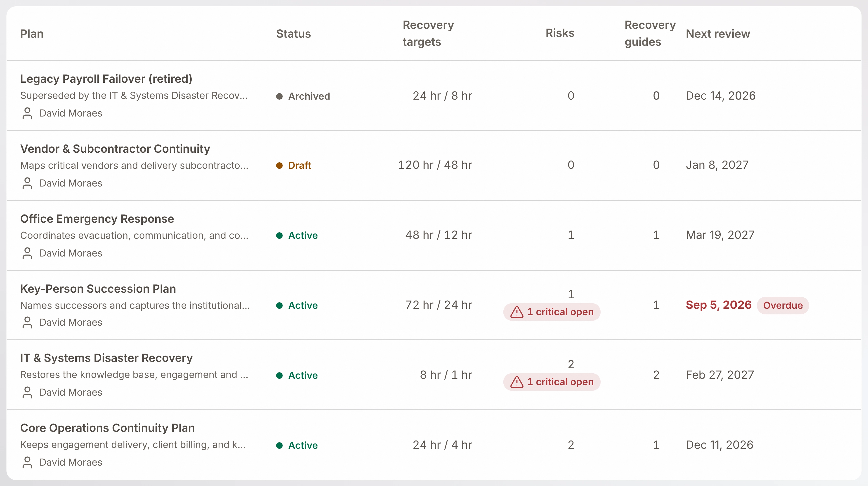Viewport: 868px width, 486px height.
Task: Open Vendor & Subcontractor Continuity plan
Action: click(115, 149)
